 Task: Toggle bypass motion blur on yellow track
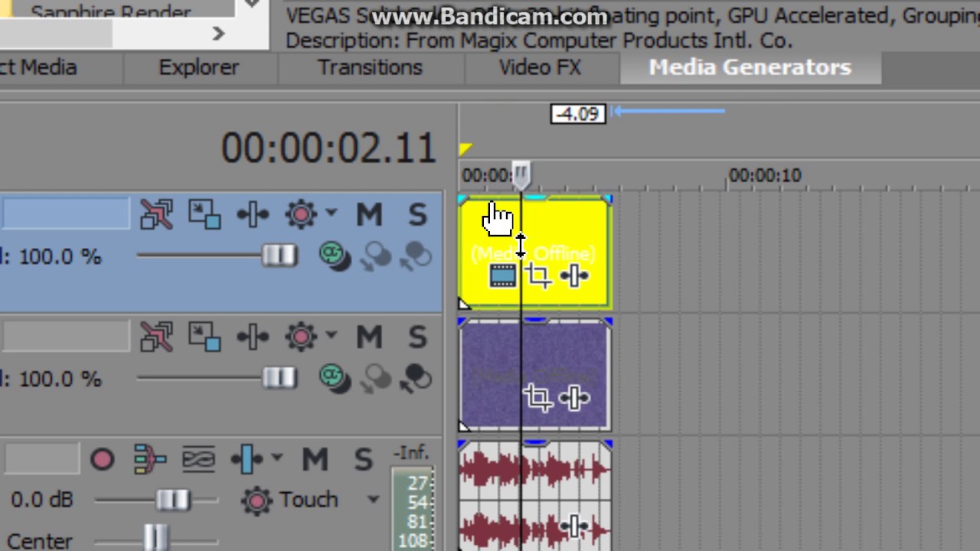point(157,215)
